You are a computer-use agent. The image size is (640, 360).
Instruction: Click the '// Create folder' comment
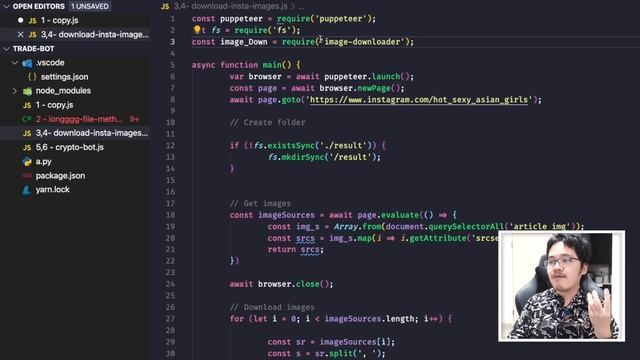click(267, 122)
